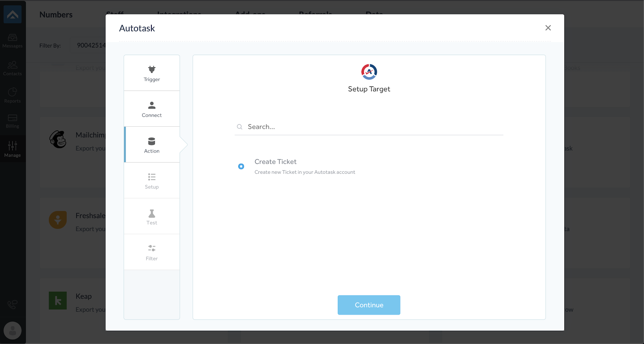Viewport: 644px width, 344px height.
Task: Click the Keap integration logo
Action: click(x=58, y=301)
